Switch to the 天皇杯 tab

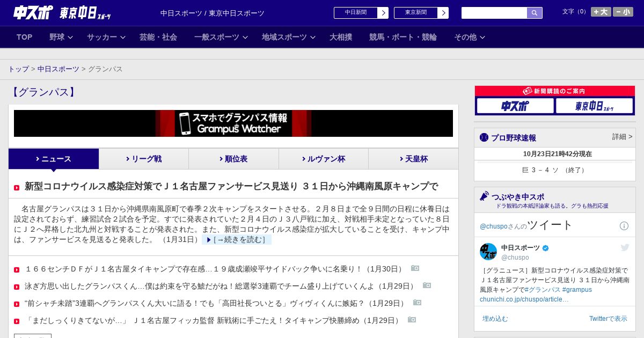(413, 159)
